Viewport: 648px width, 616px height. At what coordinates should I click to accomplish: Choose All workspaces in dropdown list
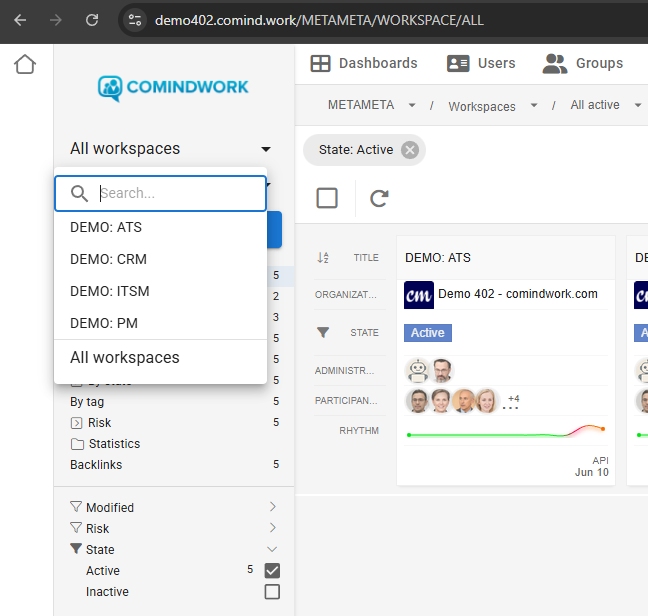[160, 357]
